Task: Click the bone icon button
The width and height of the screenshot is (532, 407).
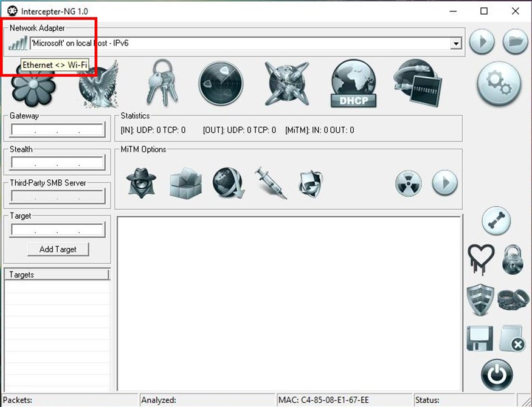Action: click(496, 221)
